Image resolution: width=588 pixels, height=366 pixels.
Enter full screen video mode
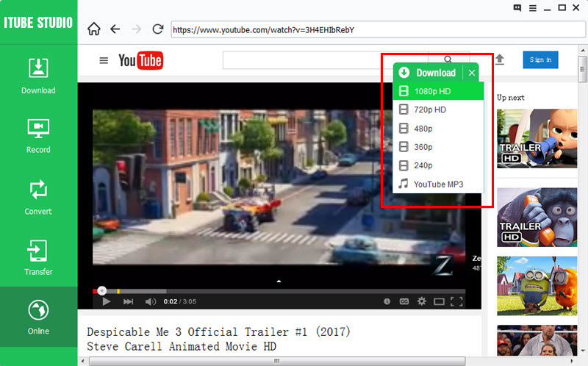tap(456, 301)
